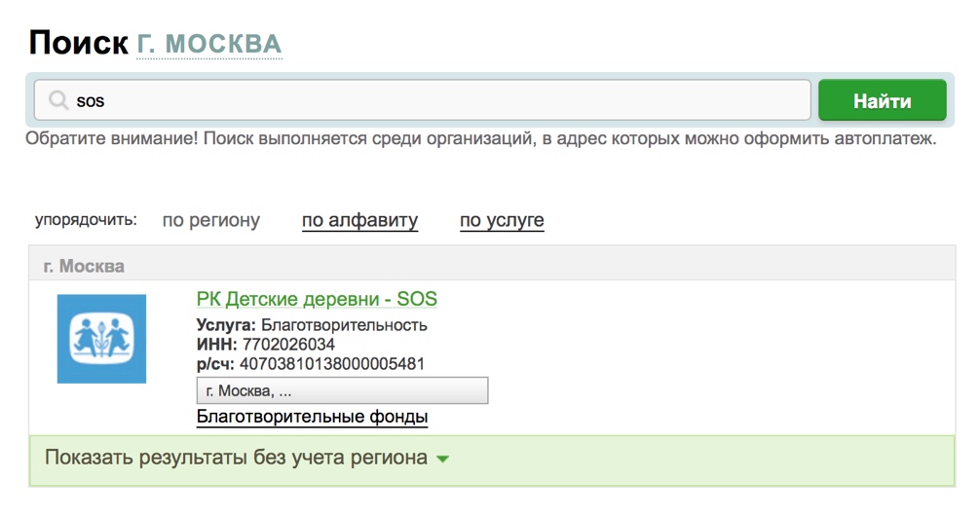980x516 pixels.
Task: Follow the "Благотворительные фонды" category link
Action: (x=312, y=418)
